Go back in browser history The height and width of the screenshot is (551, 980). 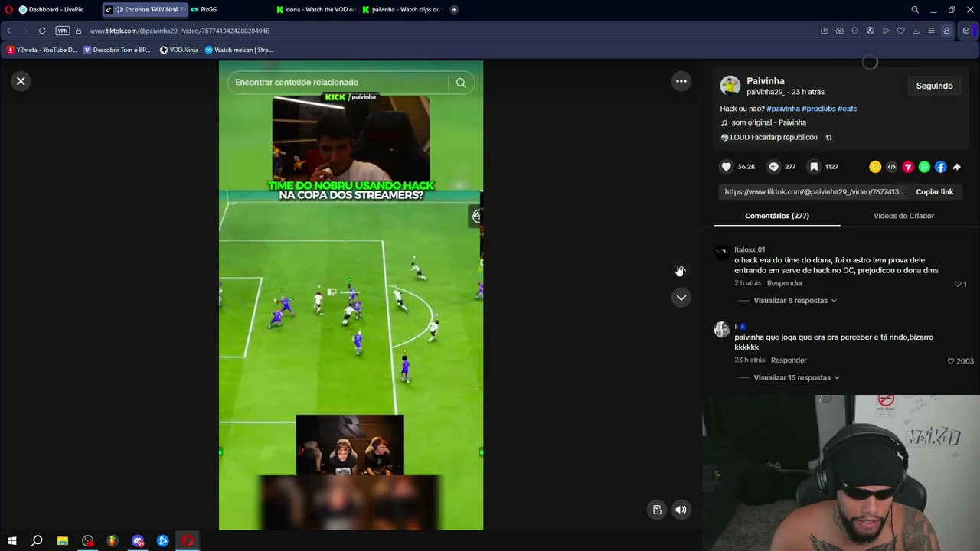[9, 31]
